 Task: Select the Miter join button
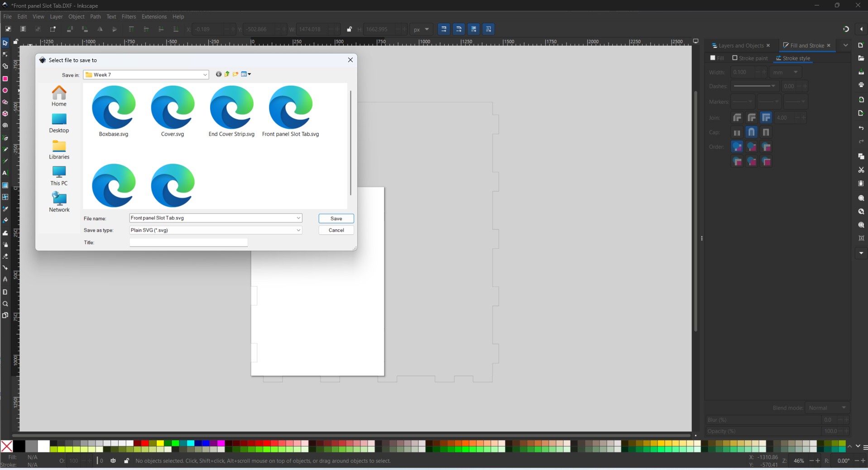[766, 118]
